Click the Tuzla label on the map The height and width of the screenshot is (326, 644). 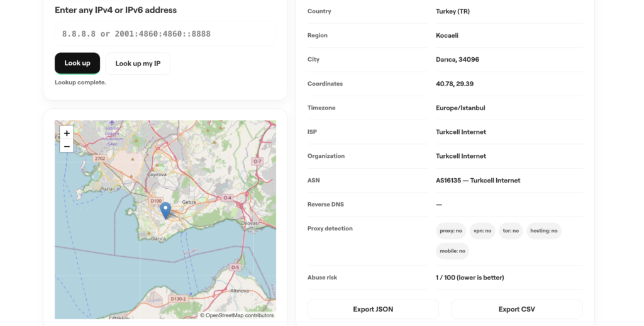(x=106, y=189)
